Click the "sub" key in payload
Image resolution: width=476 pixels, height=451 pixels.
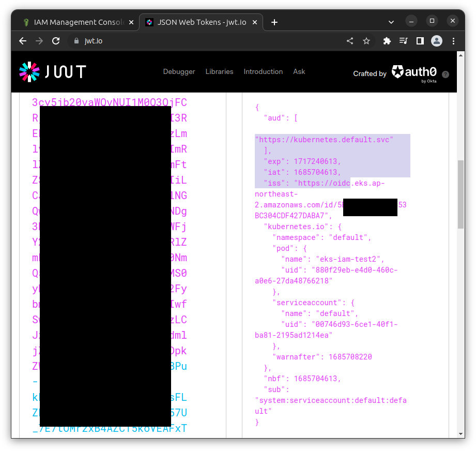point(274,389)
